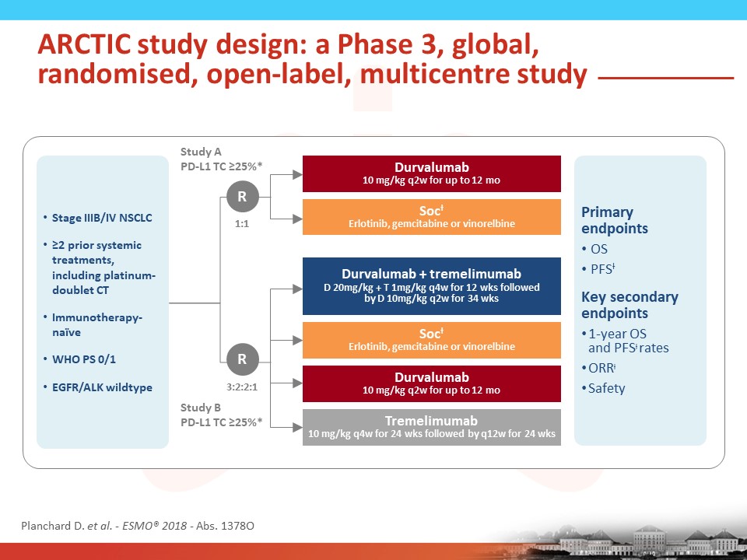Screen dimensions: 747x560
Task: Click the Safety bullet
Action: [x=603, y=389]
